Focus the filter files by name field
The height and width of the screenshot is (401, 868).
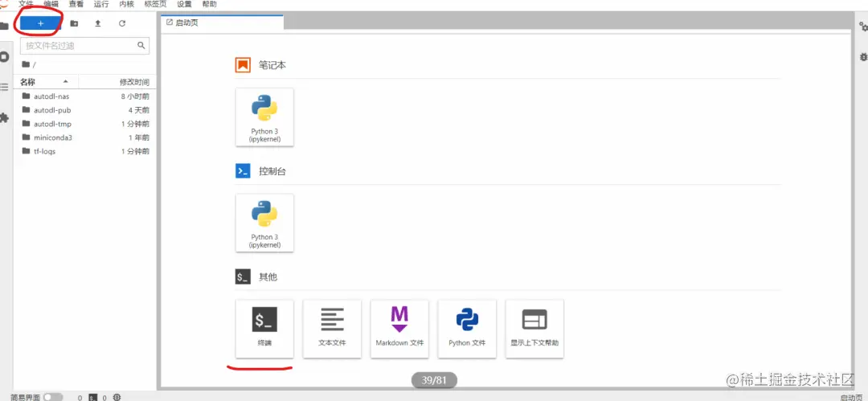pyautogui.click(x=84, y=46)
